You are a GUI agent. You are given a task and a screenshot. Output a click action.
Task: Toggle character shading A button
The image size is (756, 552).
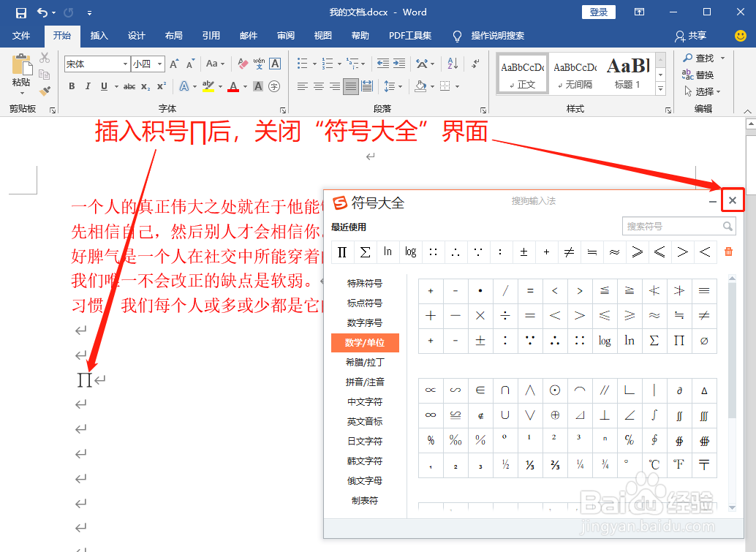coord(258,86)
